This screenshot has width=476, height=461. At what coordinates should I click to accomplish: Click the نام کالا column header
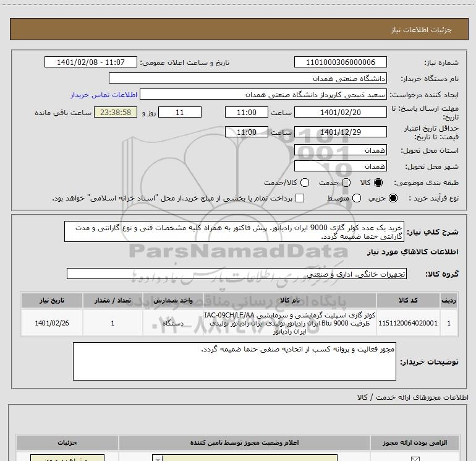[x=289, y=300]
